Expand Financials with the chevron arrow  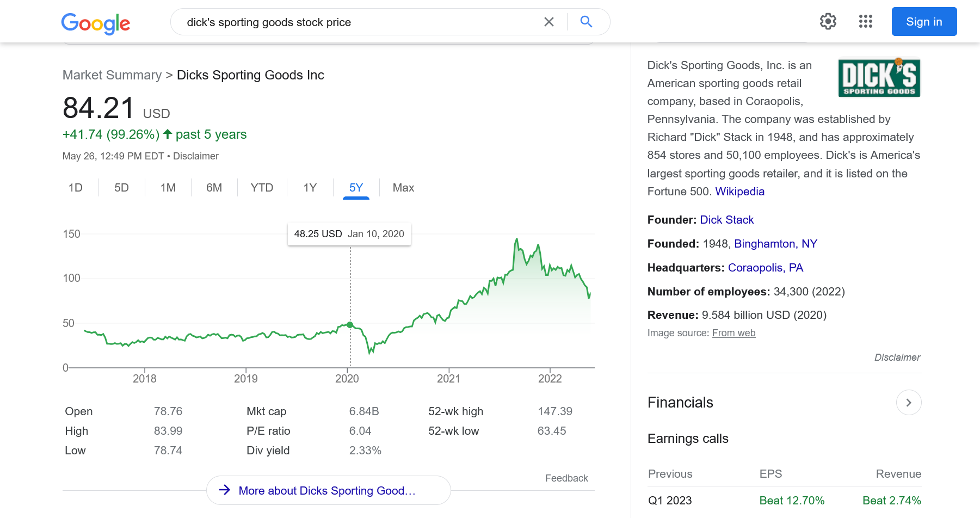pos(908,403)
